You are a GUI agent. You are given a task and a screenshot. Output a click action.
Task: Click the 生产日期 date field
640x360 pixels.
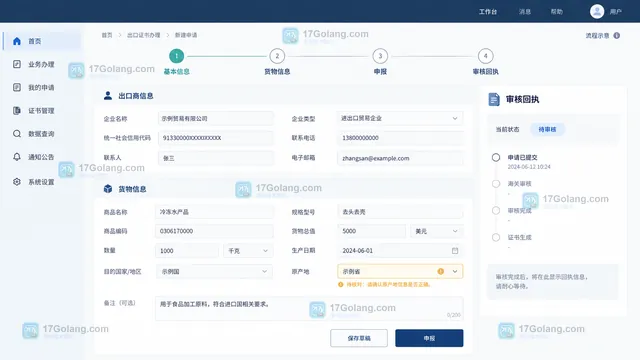(400, 251)
